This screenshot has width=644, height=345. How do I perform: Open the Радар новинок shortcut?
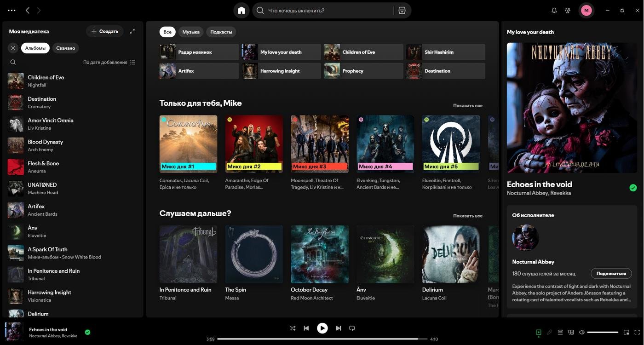[199, 52]
